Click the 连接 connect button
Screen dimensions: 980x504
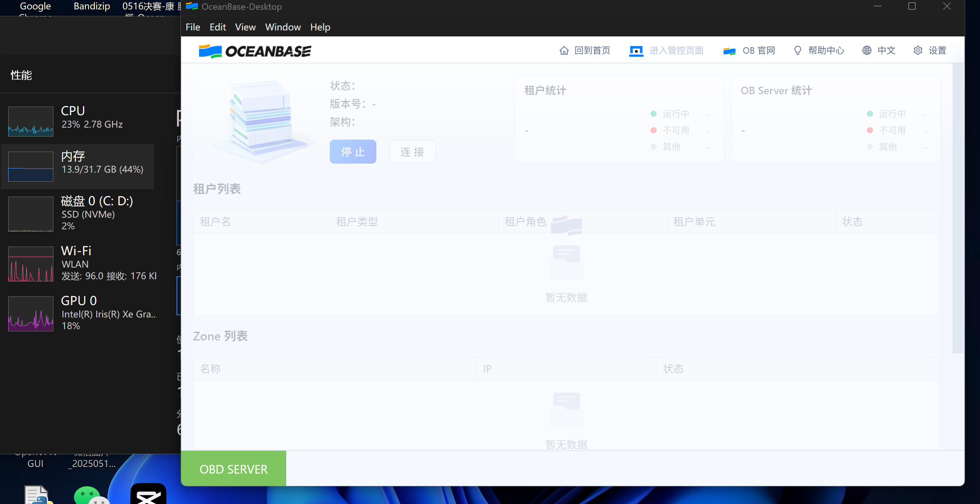[412, 151]
